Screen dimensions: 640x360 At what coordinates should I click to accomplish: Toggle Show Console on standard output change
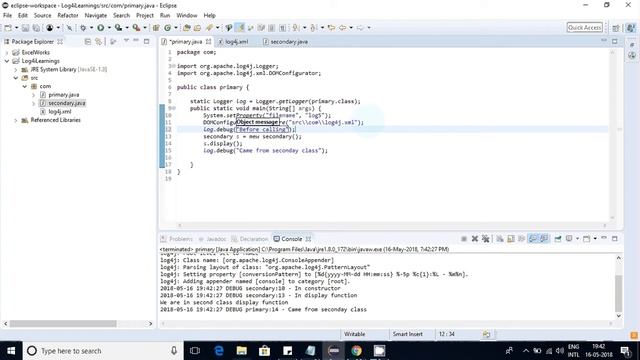(x=533, y=239)
